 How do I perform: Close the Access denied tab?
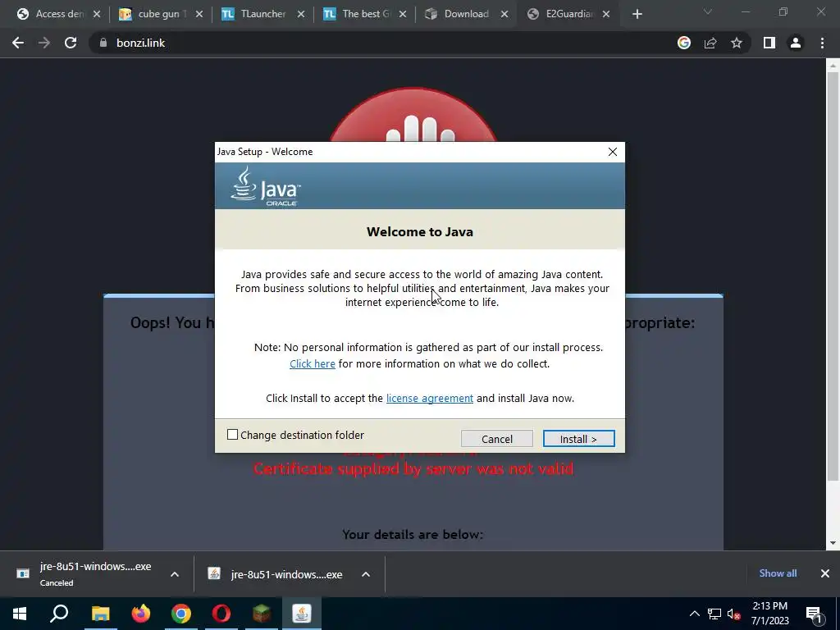coord(97,15)
